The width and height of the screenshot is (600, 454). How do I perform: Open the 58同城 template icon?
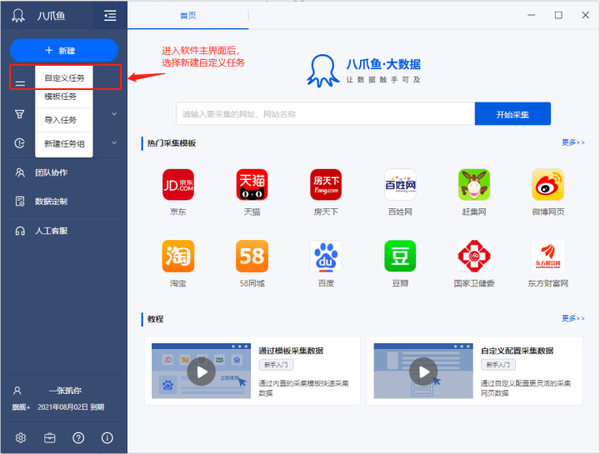point(252,256)
